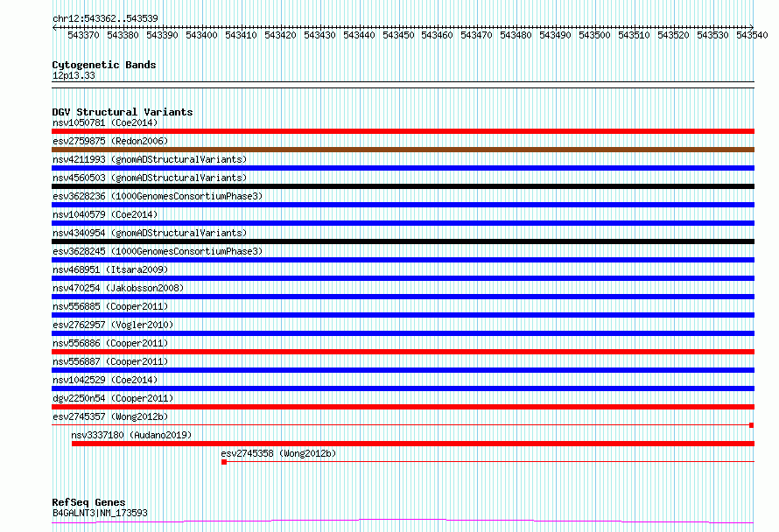The width and height of the screenshot is (779, 532).
Task: Click the chr12:543362..543539 coordinate label
Action: pos(105,18)
